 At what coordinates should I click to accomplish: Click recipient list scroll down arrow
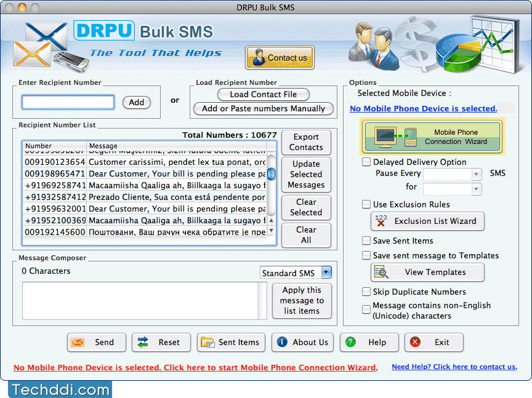tap(271, 231)
